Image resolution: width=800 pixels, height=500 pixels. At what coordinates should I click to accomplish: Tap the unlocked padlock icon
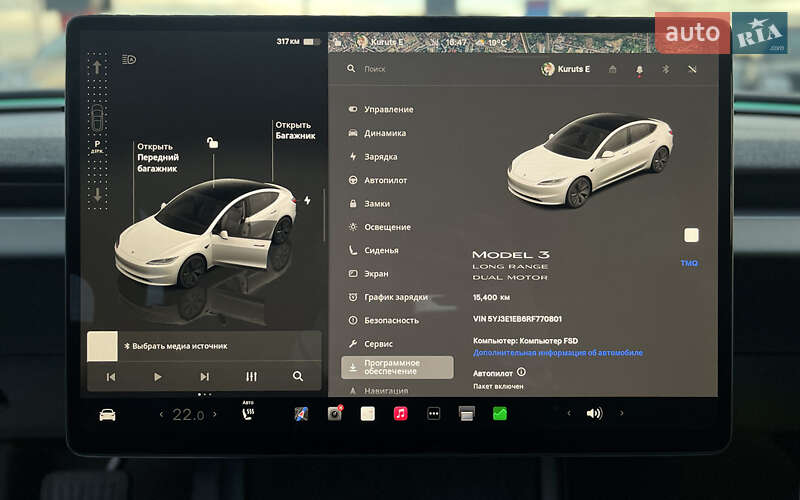tap(212, 143)
